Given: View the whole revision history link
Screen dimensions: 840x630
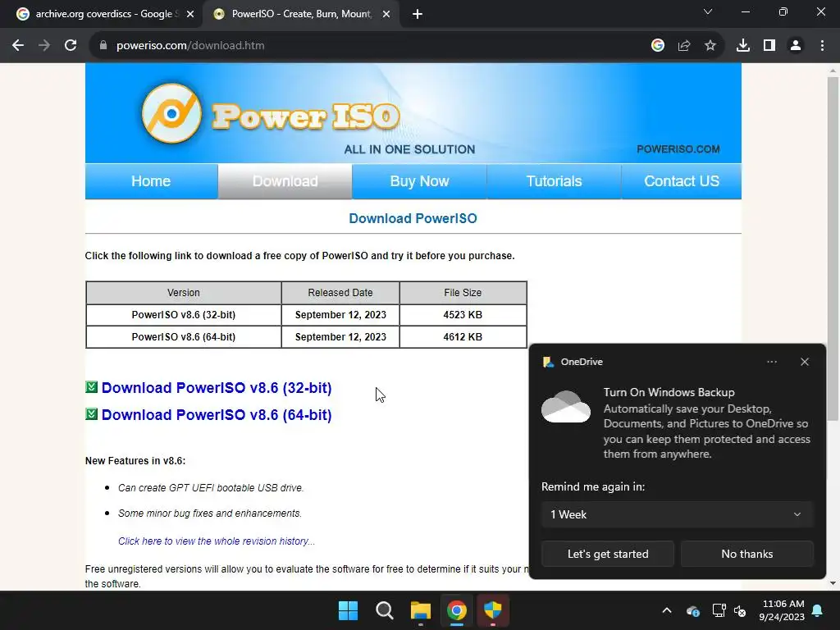Looking at the screenshot, I should [217, 541].
